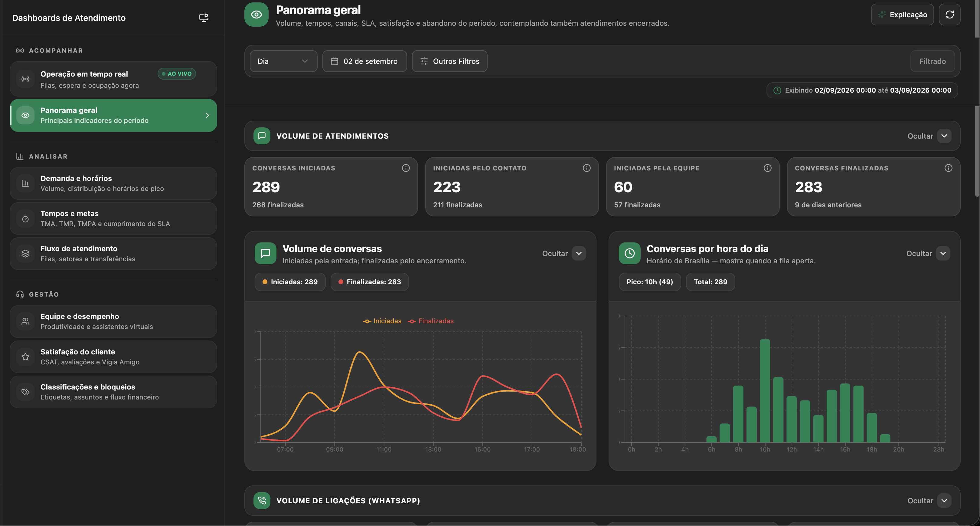This screenshot has width=980, height=526.
Task: Click the chat icon of Volume de conversas card
Action: tap(266, 253)
